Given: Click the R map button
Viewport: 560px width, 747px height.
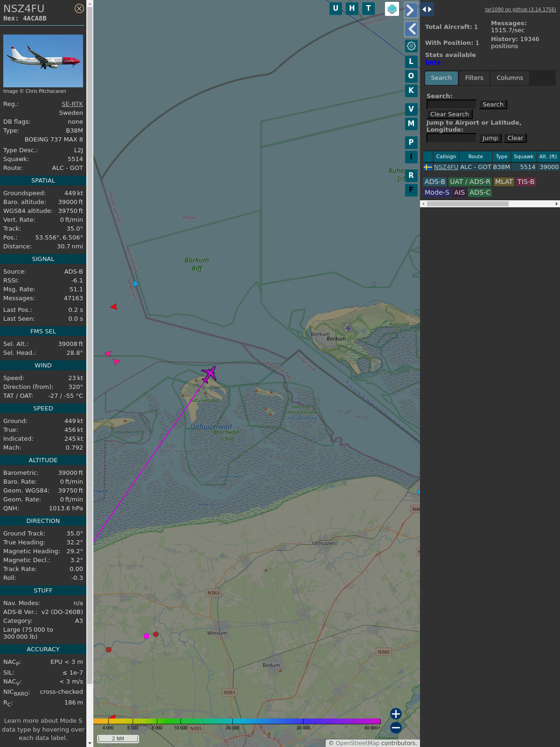Looking at the screenshot, I should 411,176.
